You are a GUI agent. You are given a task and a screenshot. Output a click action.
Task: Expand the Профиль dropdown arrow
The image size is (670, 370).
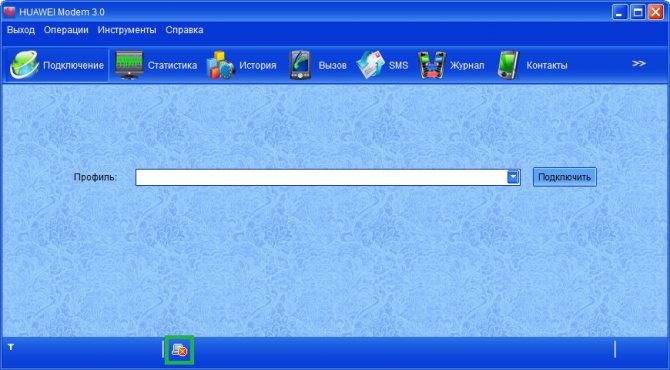(x=513, y=177)
